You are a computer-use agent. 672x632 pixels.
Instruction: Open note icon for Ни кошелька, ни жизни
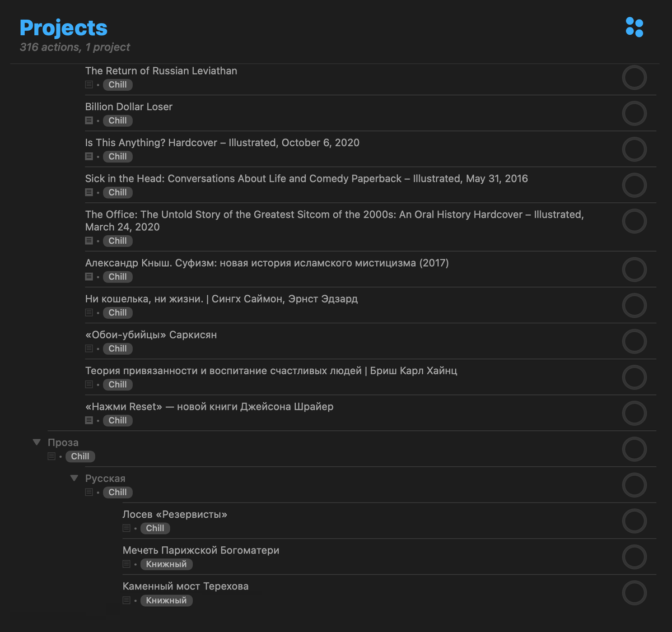coord(89,313)
